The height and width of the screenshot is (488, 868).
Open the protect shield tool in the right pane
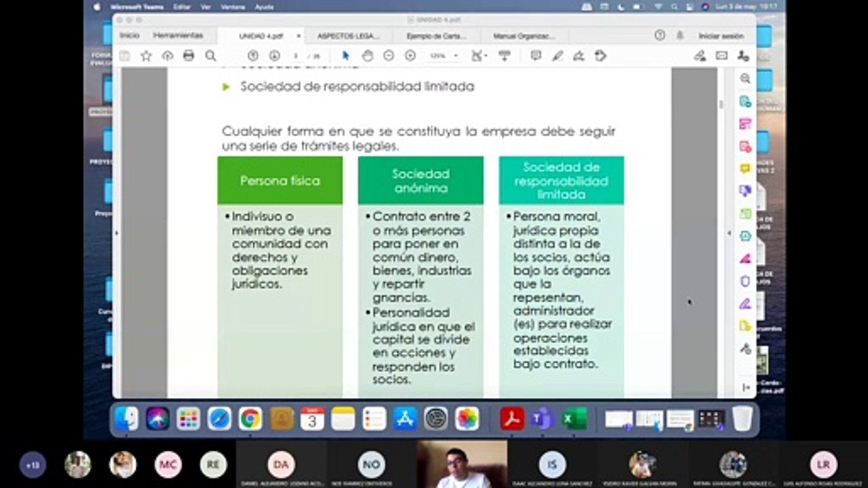(745, 281)
